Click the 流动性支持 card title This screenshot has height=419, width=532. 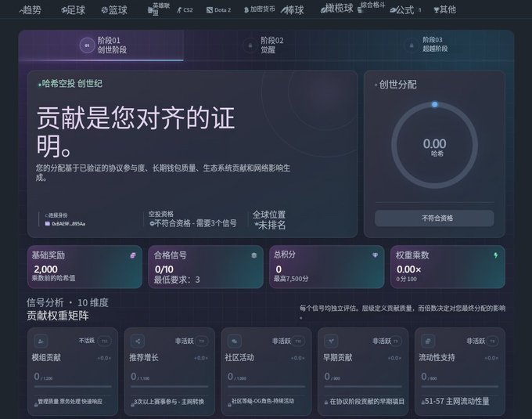tap(437, 358)
